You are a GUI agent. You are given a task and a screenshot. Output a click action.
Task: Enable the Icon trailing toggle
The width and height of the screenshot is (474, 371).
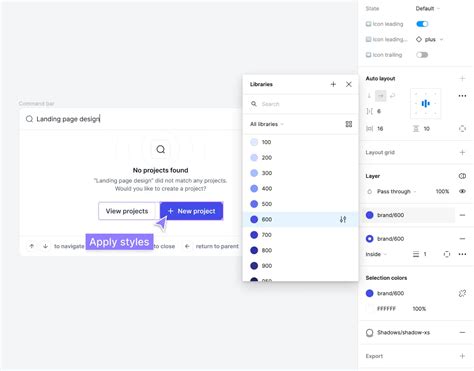(x=422, y=55)
